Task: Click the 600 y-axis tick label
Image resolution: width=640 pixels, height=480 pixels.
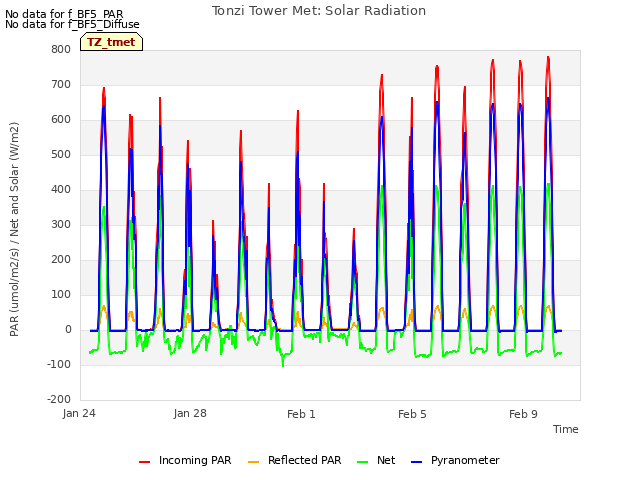Action: click(x=61, y=120)
